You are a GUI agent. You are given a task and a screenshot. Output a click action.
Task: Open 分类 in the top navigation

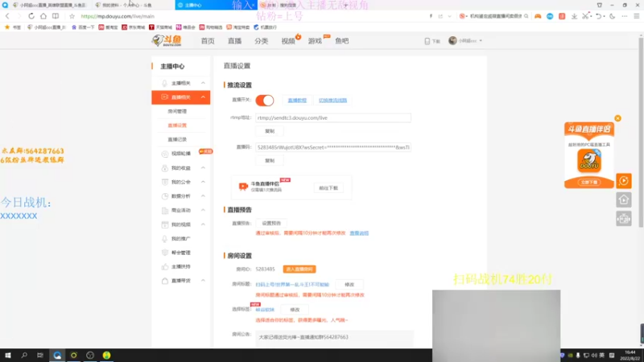pyautogui.click(x=261, y=41)
